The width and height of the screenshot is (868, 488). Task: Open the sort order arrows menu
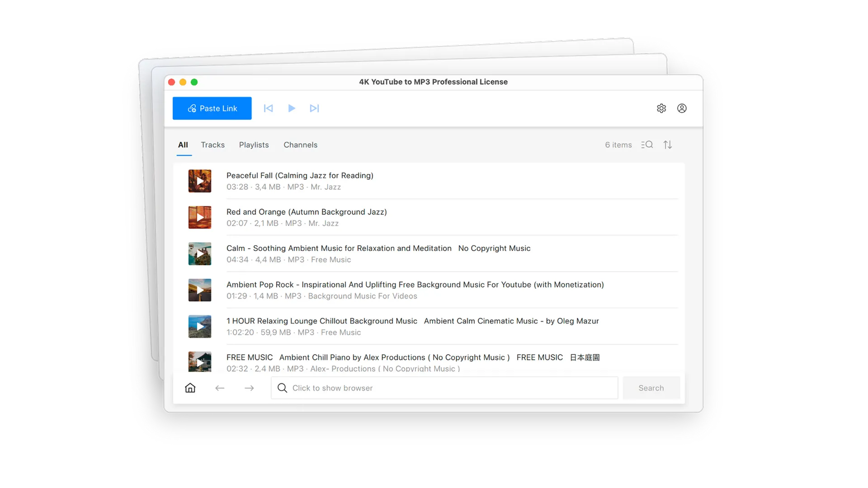click(x=668, y=145)
